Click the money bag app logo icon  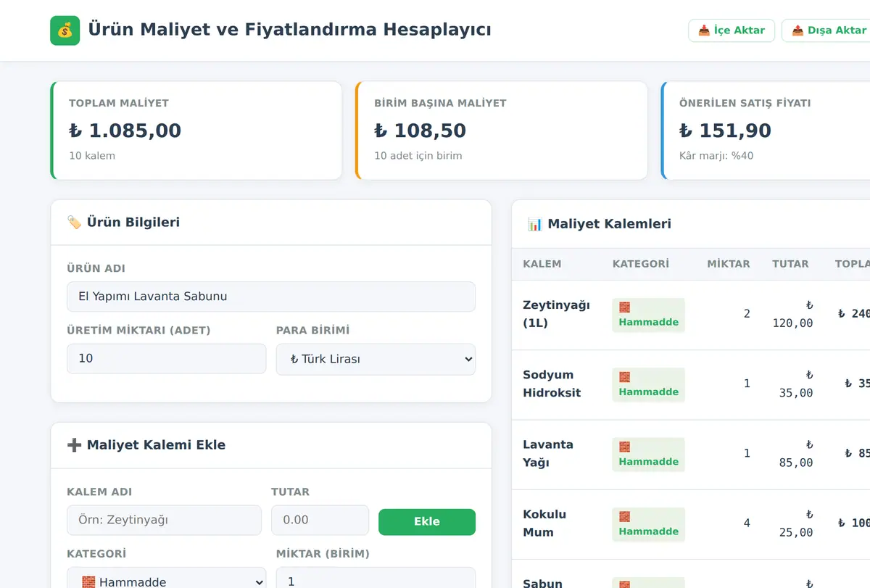coord(65,30)
